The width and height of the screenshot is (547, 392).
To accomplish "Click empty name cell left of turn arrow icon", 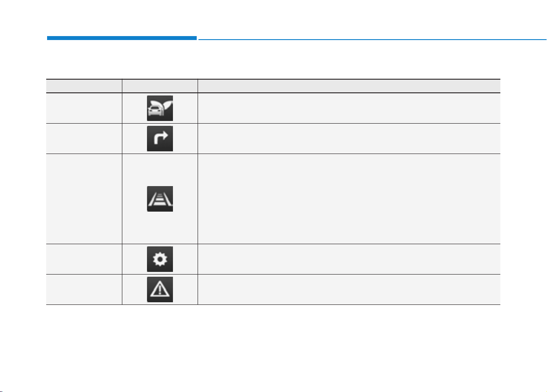I will click(84, 139).
